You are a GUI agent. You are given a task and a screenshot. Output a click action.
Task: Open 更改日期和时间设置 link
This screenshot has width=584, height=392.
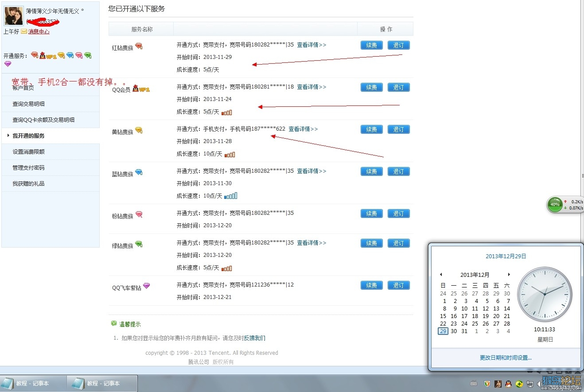506,357
